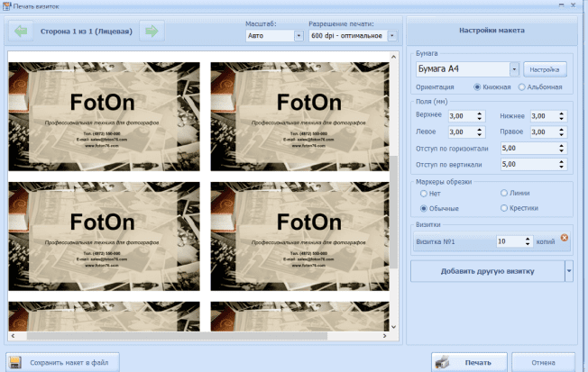Viewport: 588px width, 372px height.
Task: Adjust the Верхнее margin stepper
Action: [x=479, y=116]
